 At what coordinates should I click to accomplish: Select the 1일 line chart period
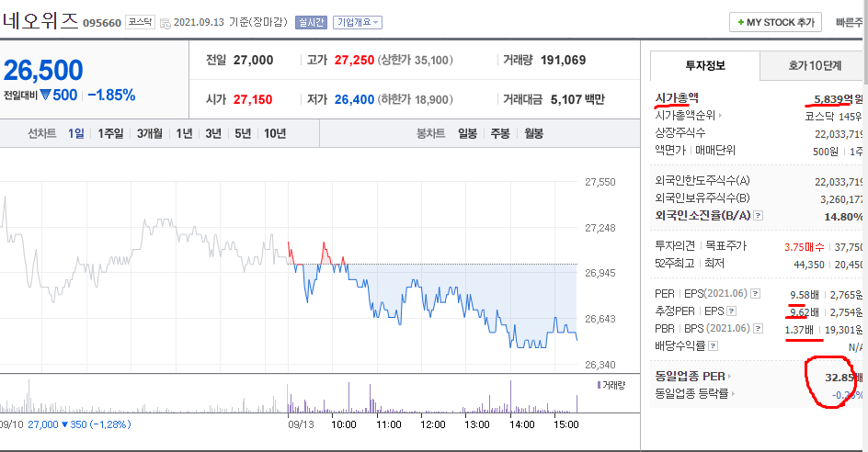click(x=75, y=133)
